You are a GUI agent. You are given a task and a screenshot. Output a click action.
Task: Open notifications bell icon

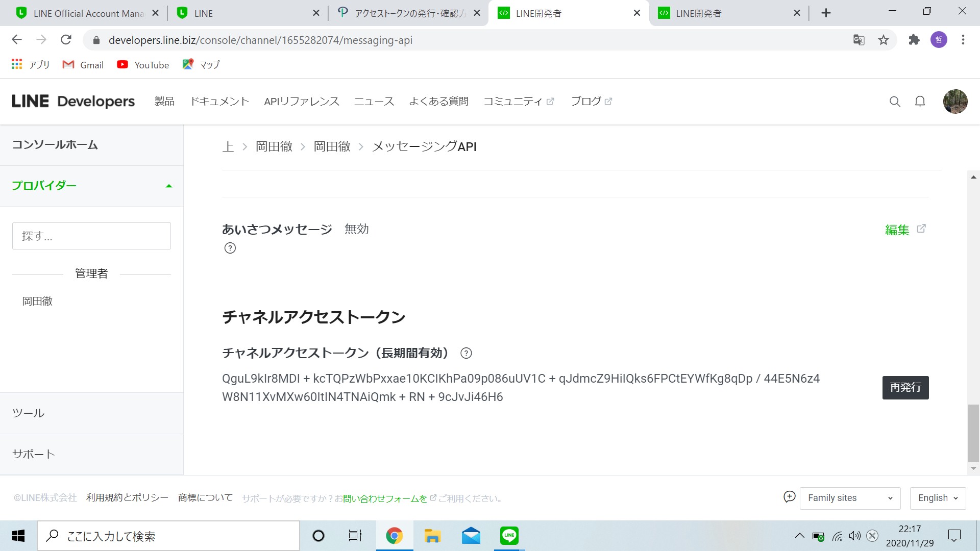tap(920, 102)
